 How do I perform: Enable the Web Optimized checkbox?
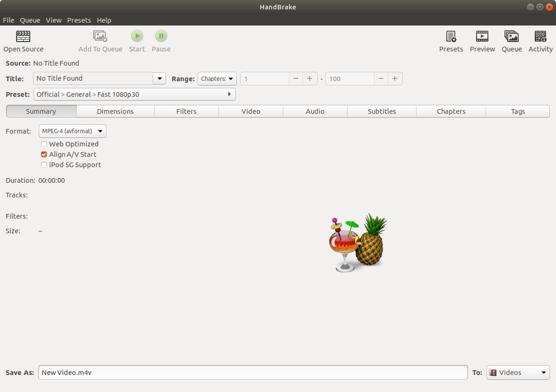click(44, 144)
